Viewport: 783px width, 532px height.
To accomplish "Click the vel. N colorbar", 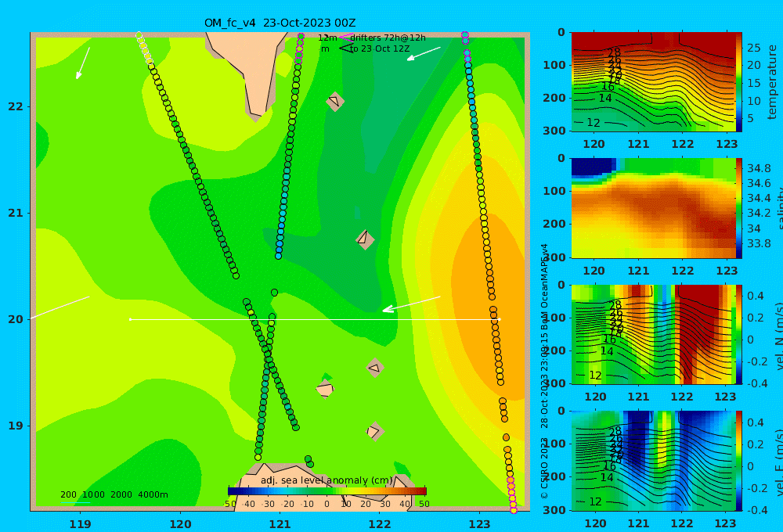I will click(739, 335).
